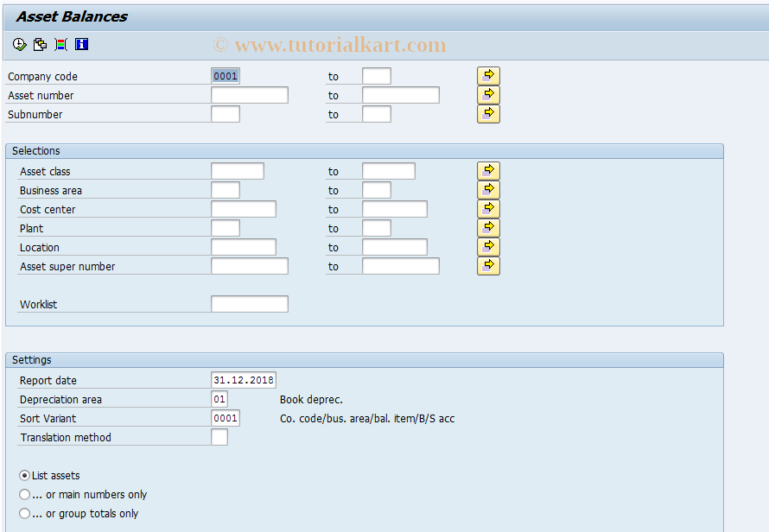Execute the Asset Balances report
The height and width of the screenshot is (532, 769).
(x=18, y=44)
